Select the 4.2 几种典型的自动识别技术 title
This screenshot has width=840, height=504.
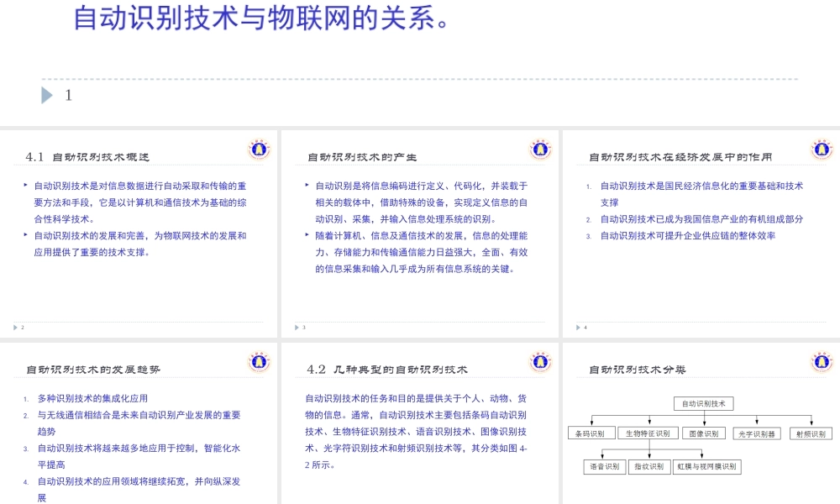(388, 368)
